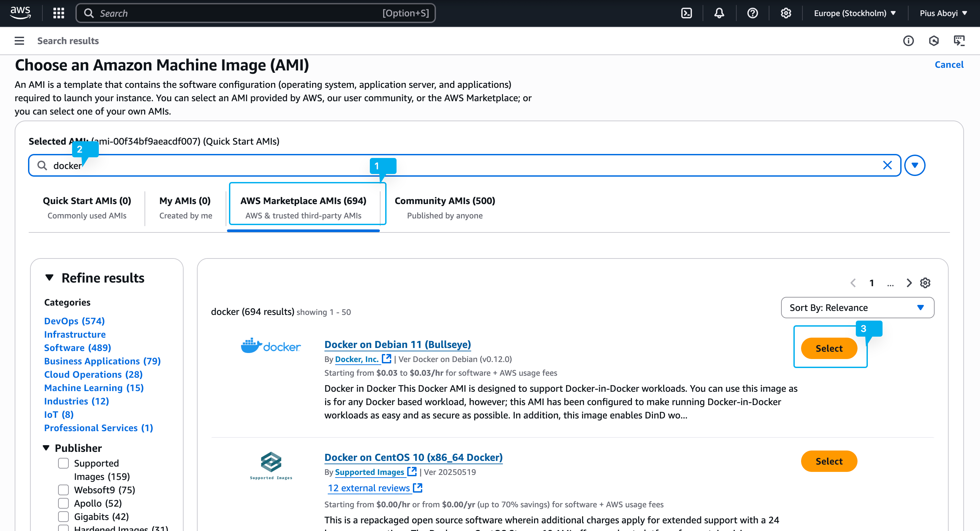This screenshot has width=980, height=531.
Task: Enable the Websoft9 publisher checkbox
Action: coord(63,490)
